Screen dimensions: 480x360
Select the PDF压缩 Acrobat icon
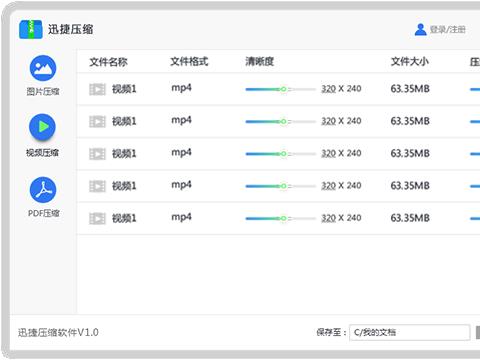(43, 190)
